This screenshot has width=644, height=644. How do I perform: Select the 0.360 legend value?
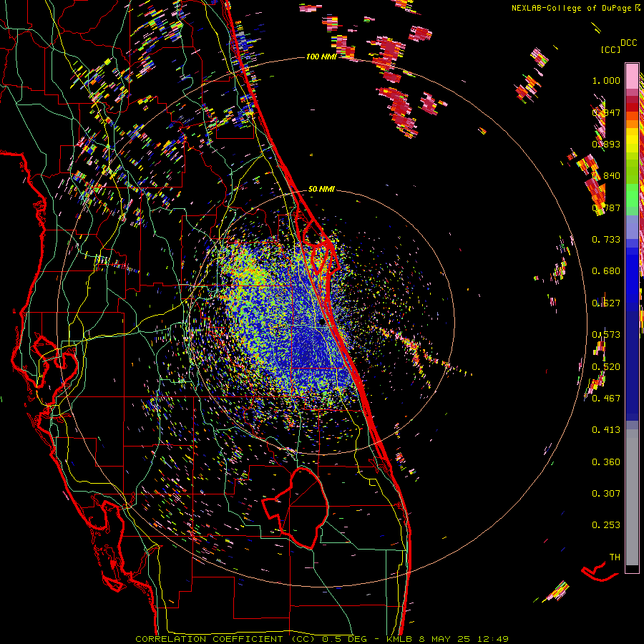pos(606,462)
